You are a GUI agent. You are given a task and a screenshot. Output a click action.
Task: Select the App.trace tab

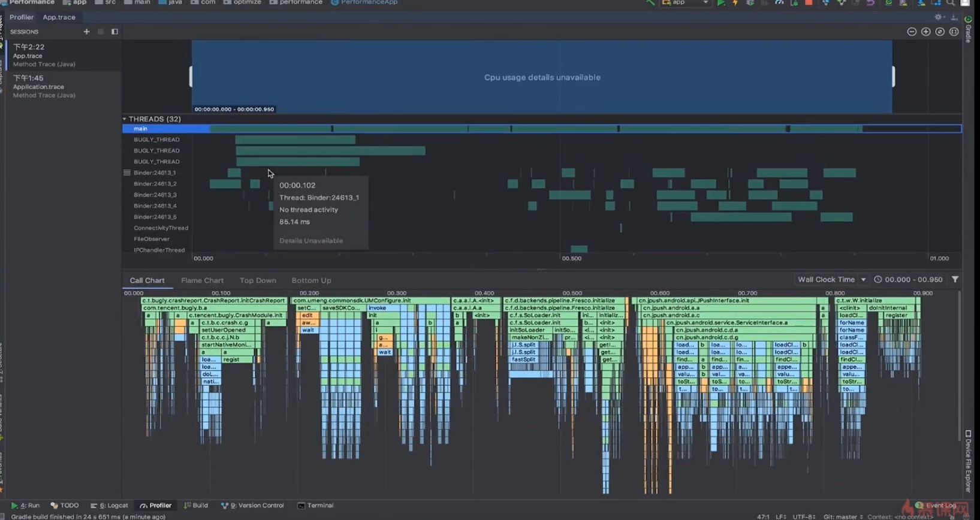[59, 17]
